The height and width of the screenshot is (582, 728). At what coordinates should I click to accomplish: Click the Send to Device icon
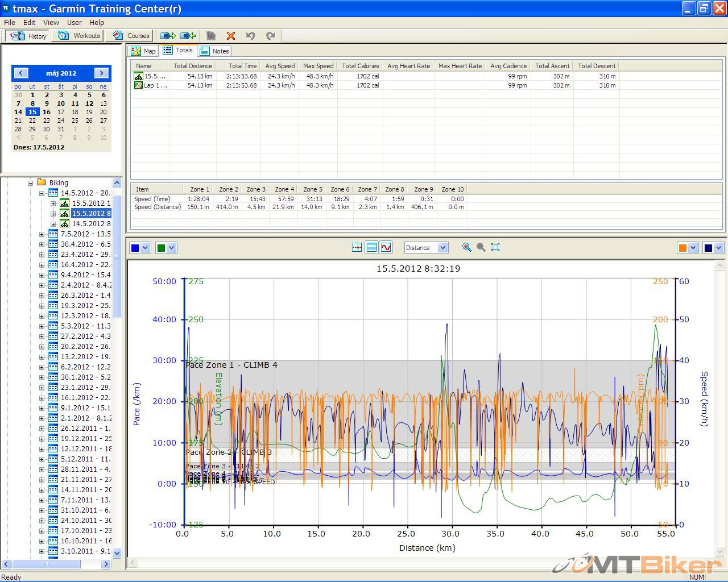pos(167,36)
